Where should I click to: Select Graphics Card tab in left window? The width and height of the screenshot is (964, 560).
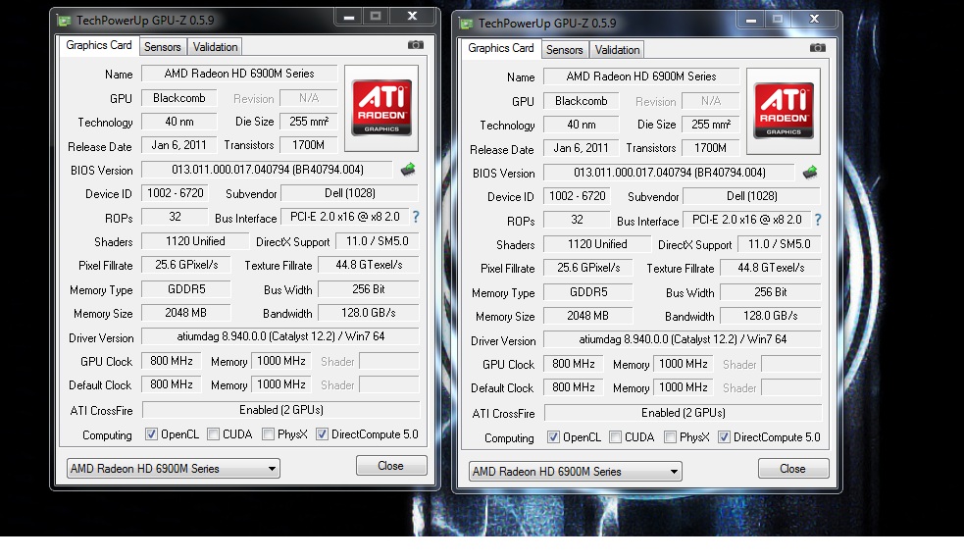point(99,45)
